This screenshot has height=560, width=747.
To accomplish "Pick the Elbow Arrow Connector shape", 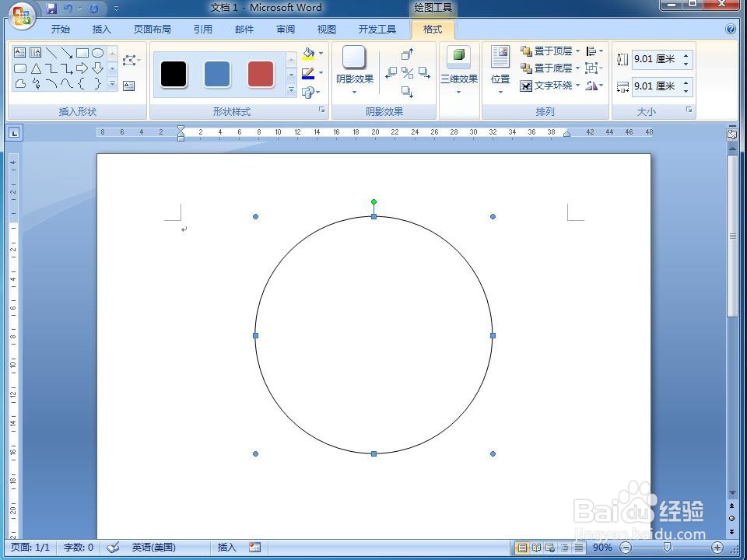I will tap(67, 68).
